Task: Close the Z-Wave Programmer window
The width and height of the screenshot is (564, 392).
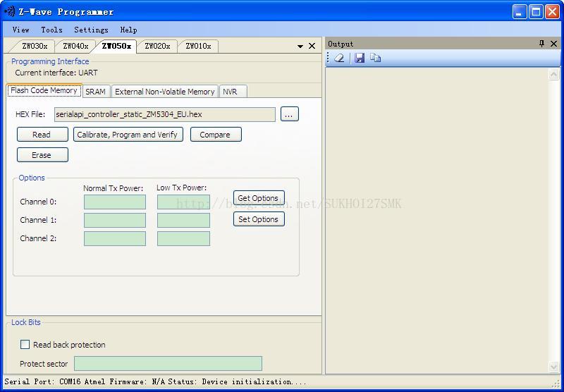Action: (553, 12)
